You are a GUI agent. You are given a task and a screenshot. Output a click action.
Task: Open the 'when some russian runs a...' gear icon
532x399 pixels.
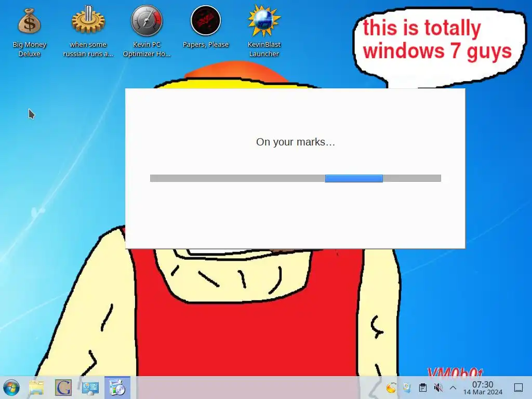(88, 31)
